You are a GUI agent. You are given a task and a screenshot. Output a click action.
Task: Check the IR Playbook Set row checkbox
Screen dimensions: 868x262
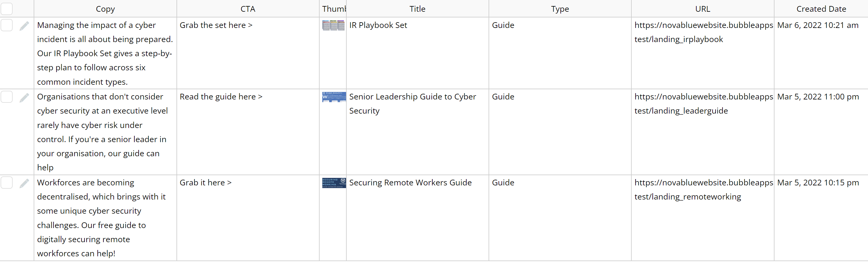point(7,25)
